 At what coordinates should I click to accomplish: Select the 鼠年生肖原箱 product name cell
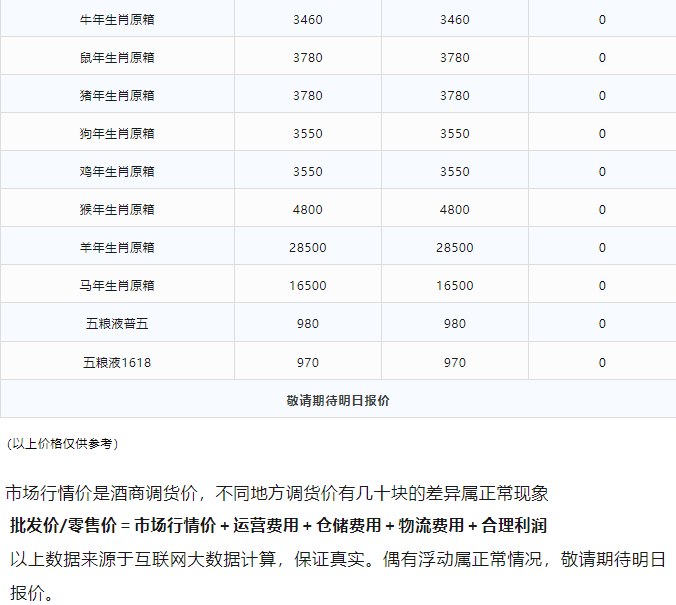(x=117, y=58)
